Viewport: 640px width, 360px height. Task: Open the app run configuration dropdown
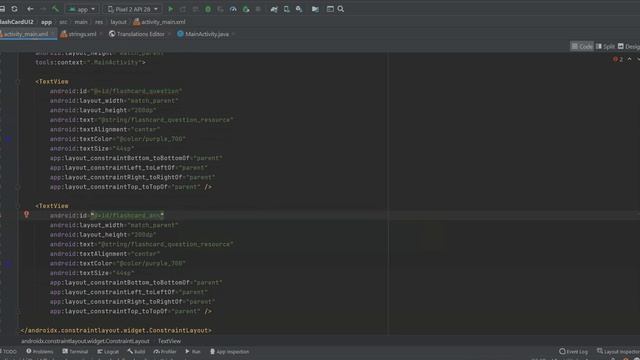pos(82,9)
